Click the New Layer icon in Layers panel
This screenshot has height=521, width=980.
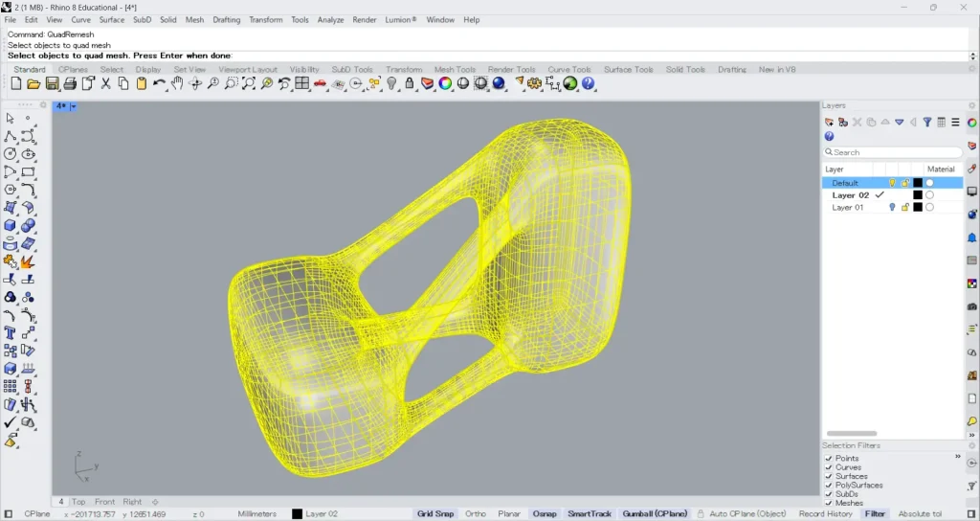coord(830,123)
